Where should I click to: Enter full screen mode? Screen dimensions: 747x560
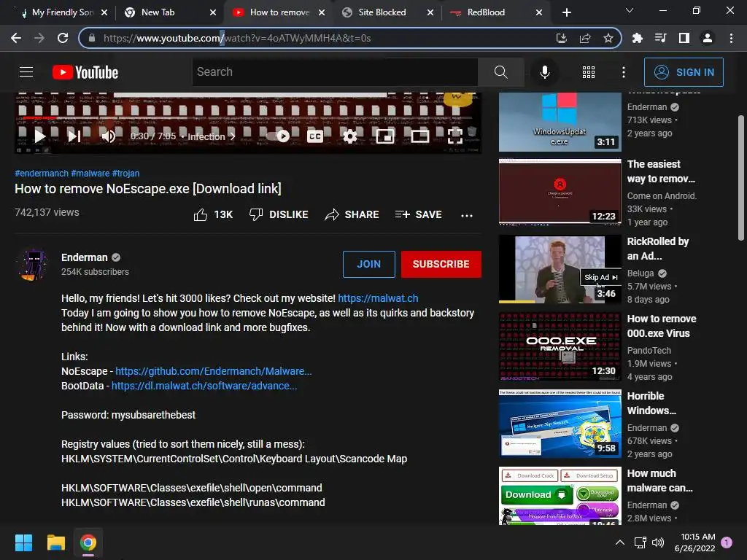pos(455,136)
